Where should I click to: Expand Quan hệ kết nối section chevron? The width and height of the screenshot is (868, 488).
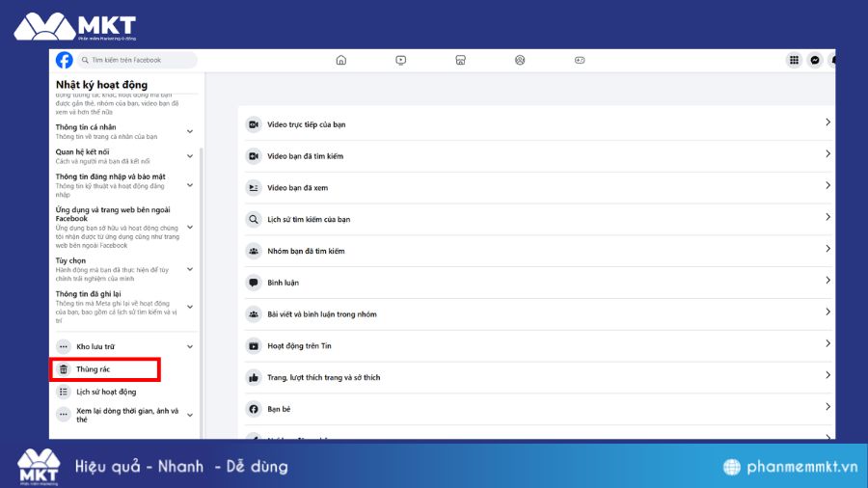[190, 156]
